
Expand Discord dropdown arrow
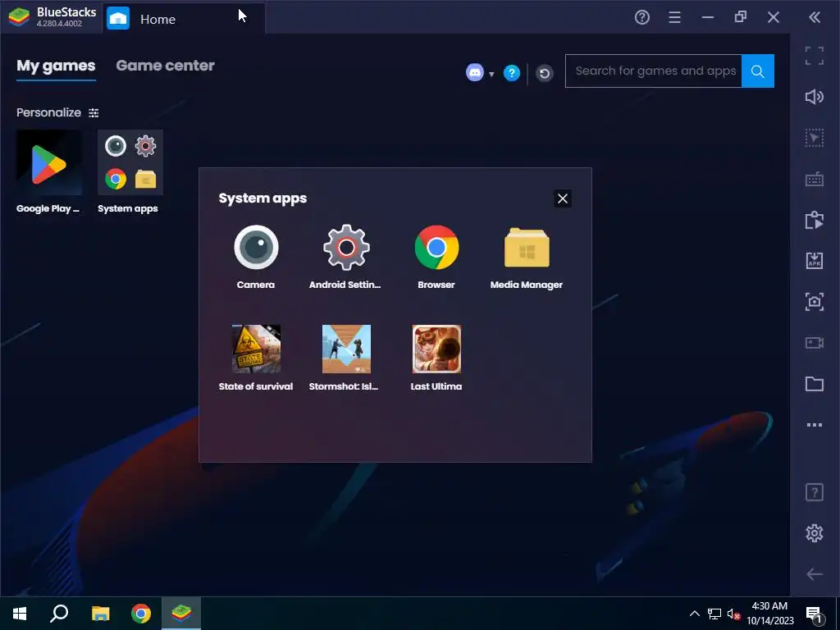[491, 74]
